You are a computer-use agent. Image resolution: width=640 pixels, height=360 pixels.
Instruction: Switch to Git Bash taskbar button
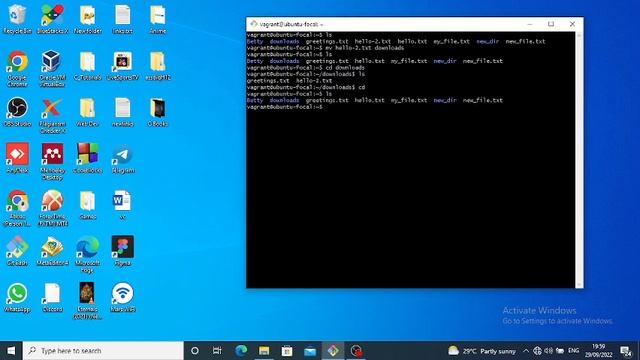333,351
